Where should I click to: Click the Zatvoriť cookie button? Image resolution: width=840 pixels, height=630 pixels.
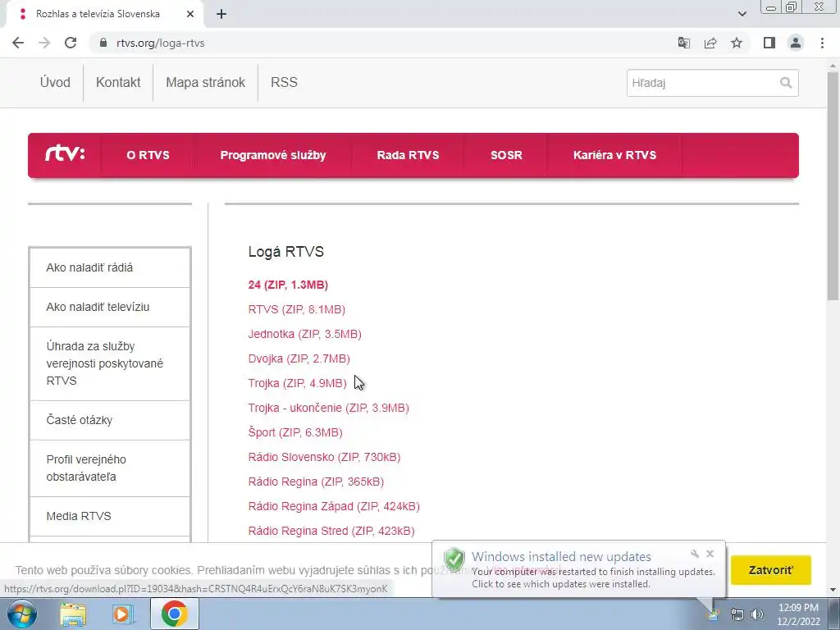770,570
